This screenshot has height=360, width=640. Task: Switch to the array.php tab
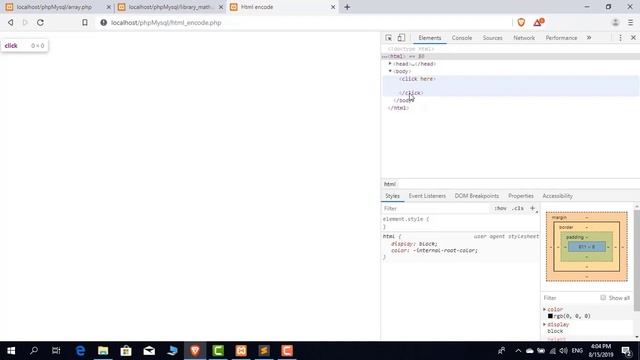tap(54, 7)
